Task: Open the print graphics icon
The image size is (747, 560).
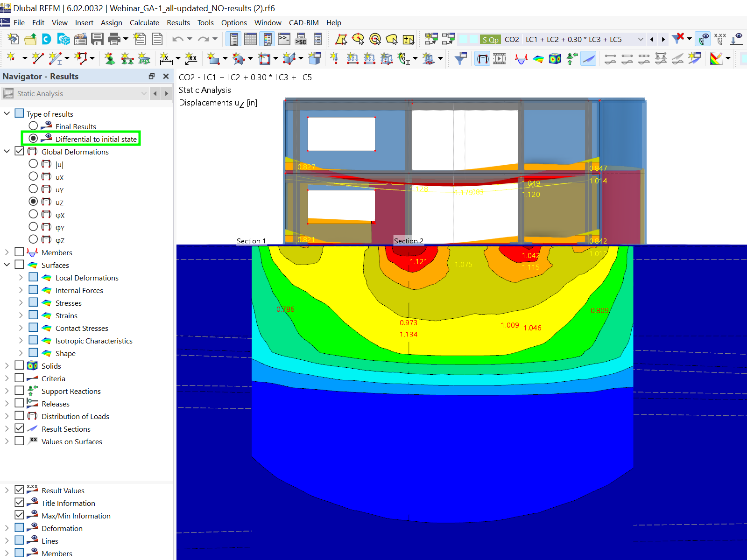Action: 114,39
